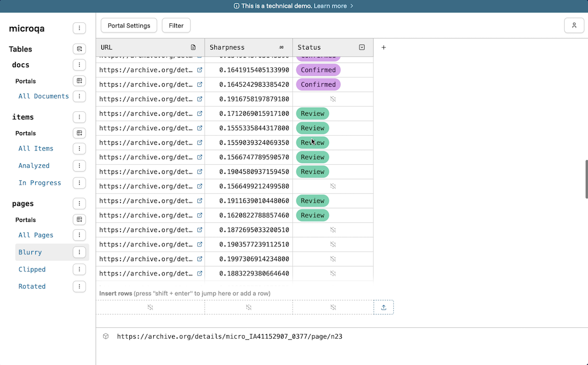588x365 pixels.
Task: Click the Filter button
Action: pos(175,25)
